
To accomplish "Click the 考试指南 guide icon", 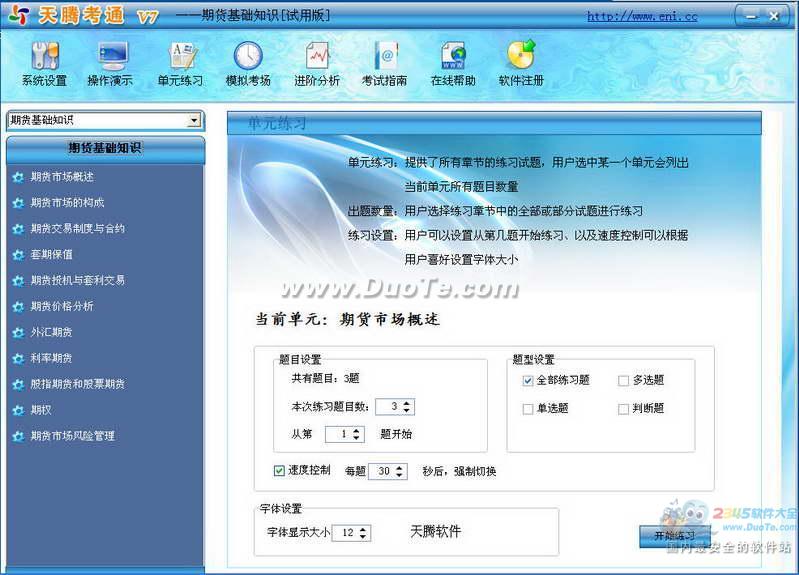I will tap(384, 58).
